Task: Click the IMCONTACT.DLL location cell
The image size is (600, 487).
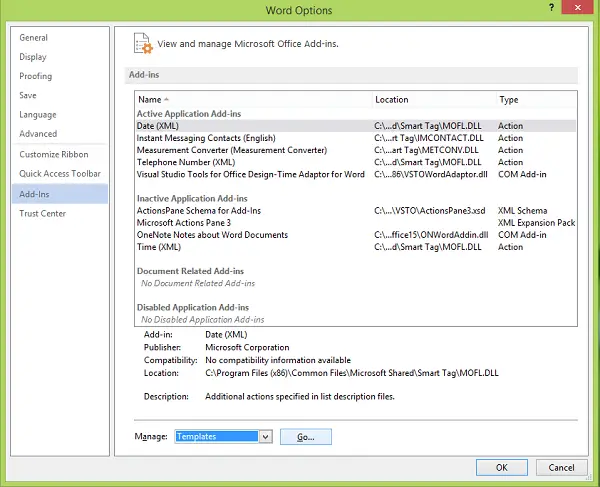Action: click(x=429, y=138)
